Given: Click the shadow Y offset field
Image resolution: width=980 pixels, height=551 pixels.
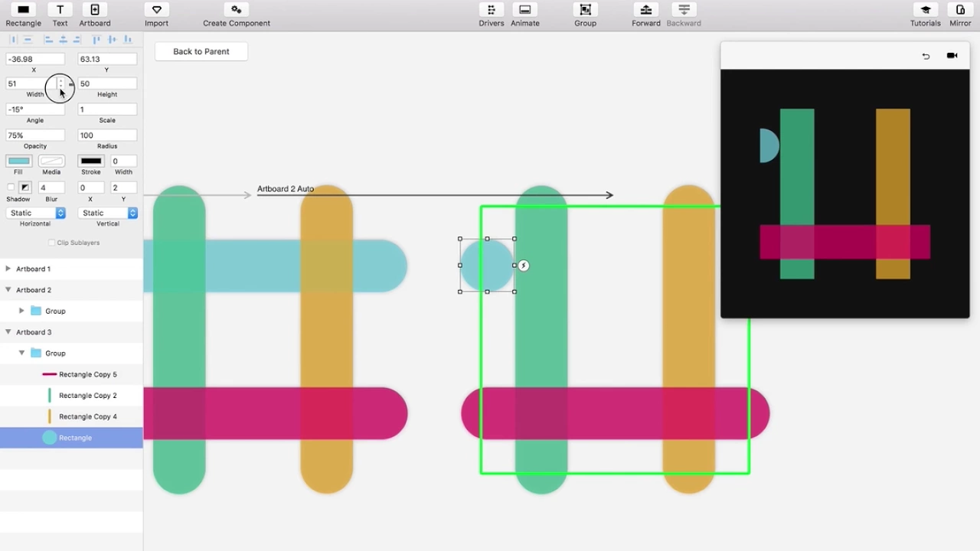Looking at the screenshot, I should click(x=123, y=187).
